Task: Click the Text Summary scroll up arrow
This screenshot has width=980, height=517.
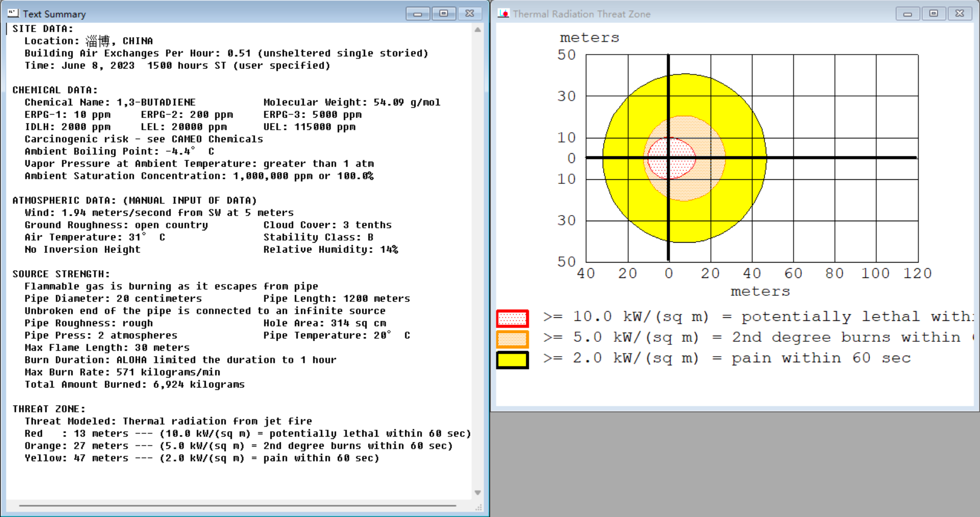Action: pos(478,30)
